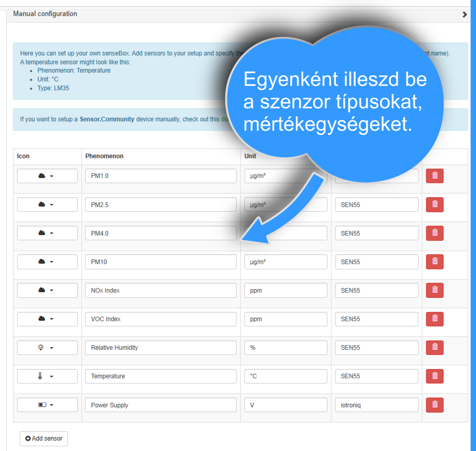Screen dimensions: 476x451
Task: Expand the Manual configuration panel chevron
Action: click(465, 15)
